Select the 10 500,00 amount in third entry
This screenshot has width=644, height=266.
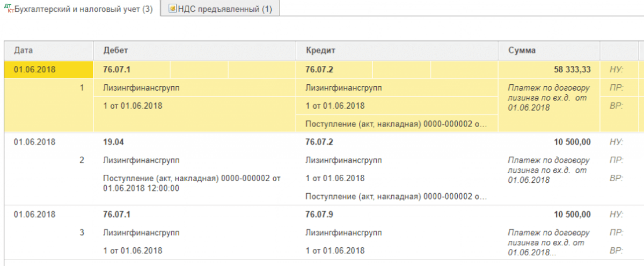tap(571, 215)
